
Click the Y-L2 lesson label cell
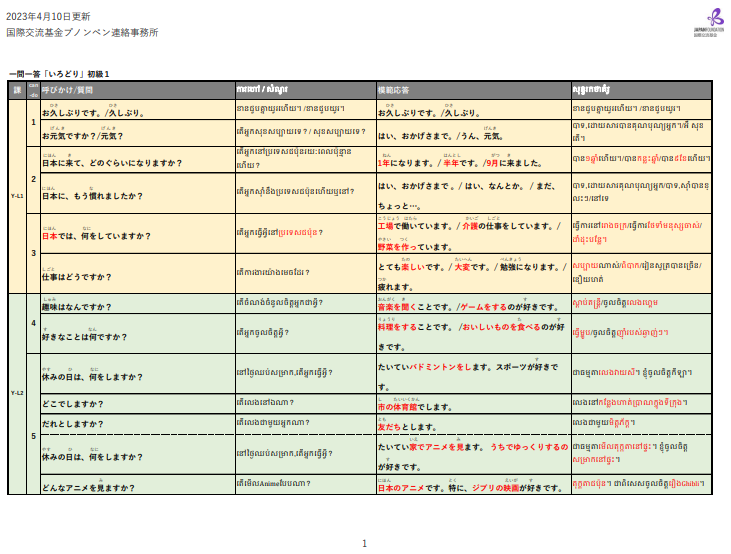click(16, 393)
